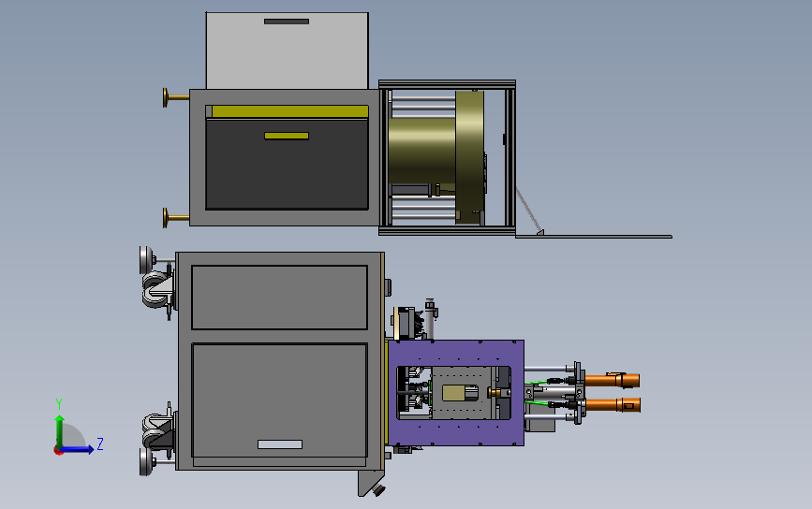Select the small yellow handle on the dark drawer
The height and width of the screenshot is (509, 812).
(287, 136)
